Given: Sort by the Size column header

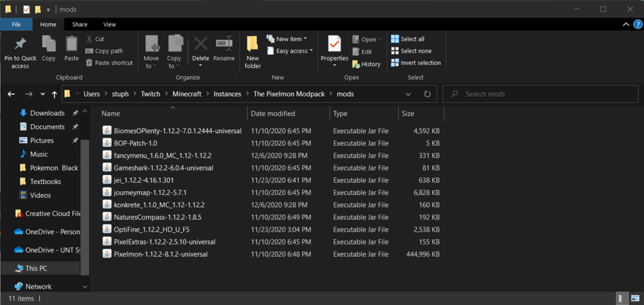Looking at the screenshot, I should click(421, 114).
